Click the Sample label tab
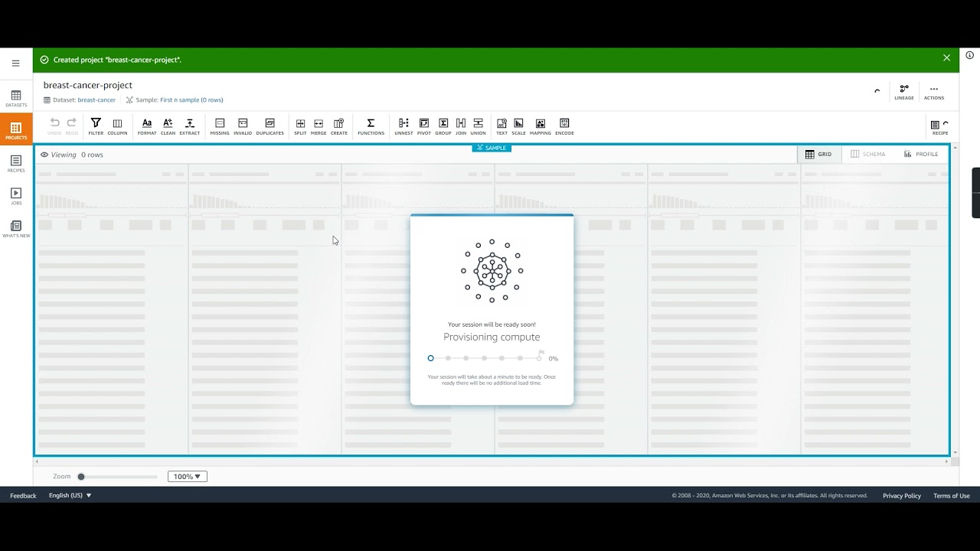The width and height of the screenshot is (980, 551). coord(492,148)
